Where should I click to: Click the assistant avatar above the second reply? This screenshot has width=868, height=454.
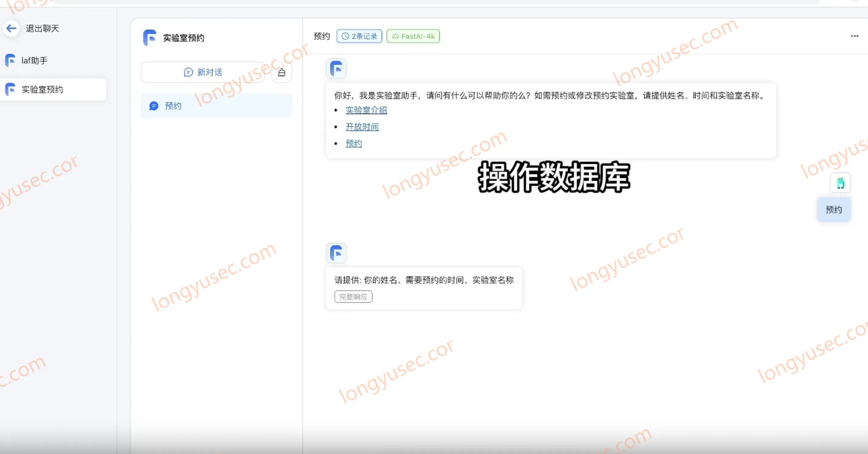pyautogui.click(x=336, y=253)
